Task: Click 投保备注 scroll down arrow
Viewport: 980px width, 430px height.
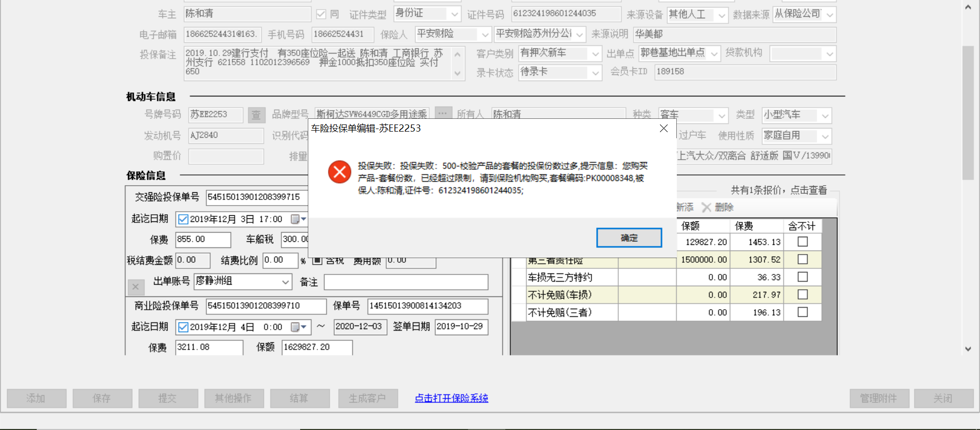Action: pyautogui.click(x=457, y=73)
